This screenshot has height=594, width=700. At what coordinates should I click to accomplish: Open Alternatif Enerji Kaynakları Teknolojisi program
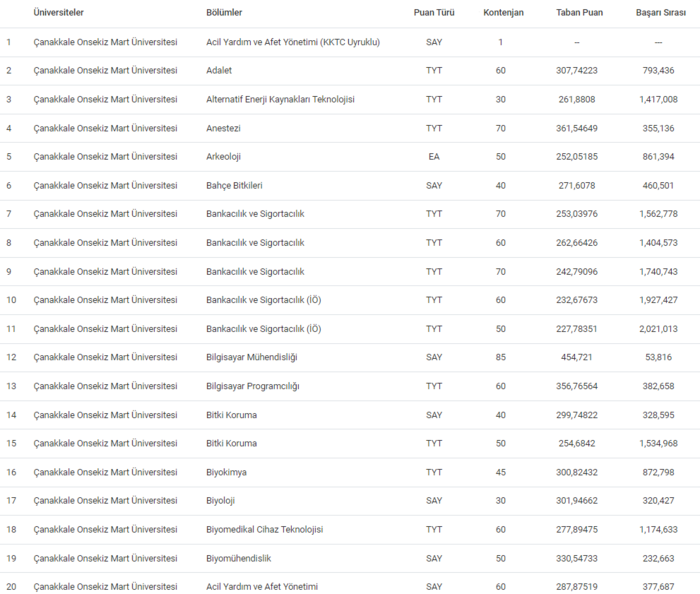pyautogui.click(x=280, y=100)
